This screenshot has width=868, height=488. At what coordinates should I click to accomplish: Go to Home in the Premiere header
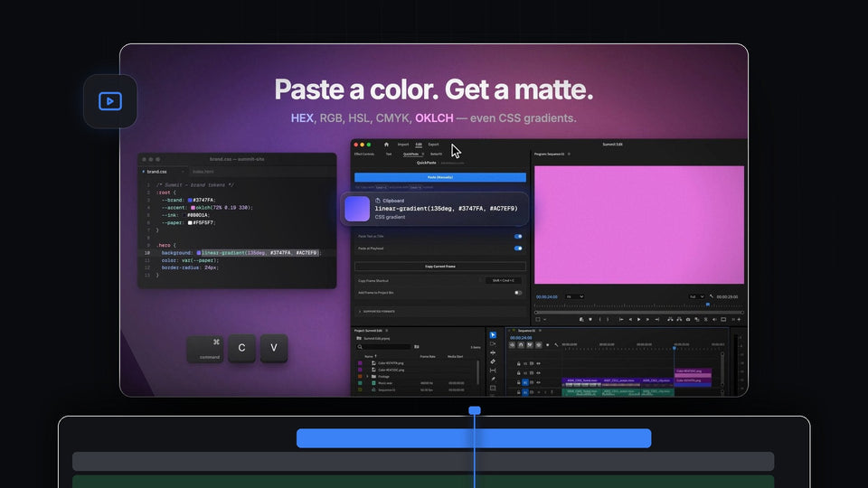click(x=386, y=145)
